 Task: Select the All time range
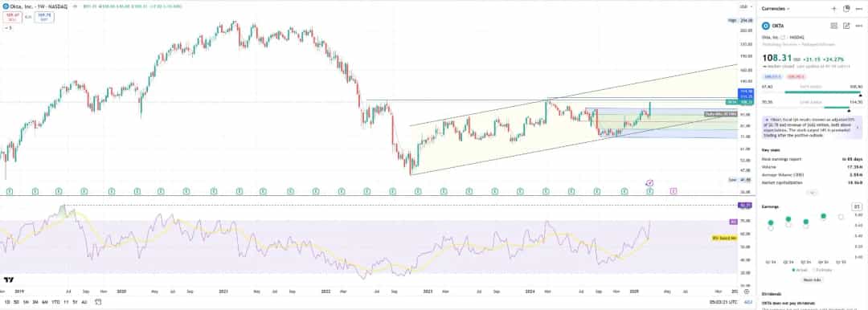point(84,302)
